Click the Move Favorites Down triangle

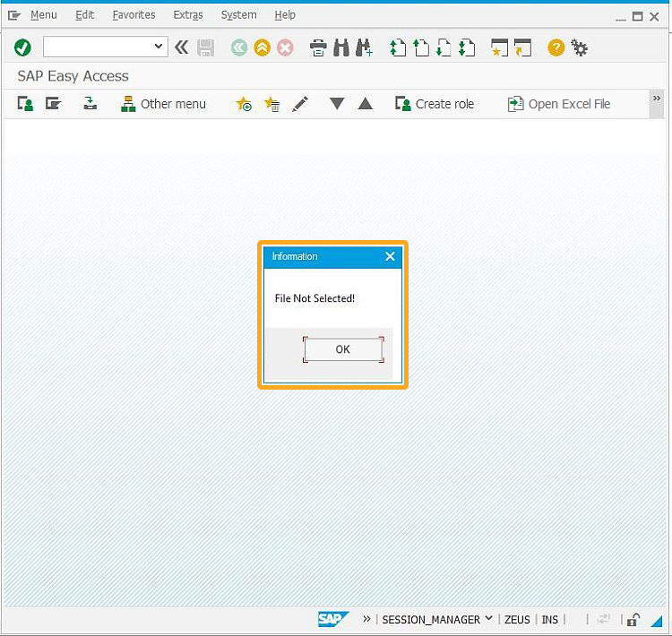(337, 104)
